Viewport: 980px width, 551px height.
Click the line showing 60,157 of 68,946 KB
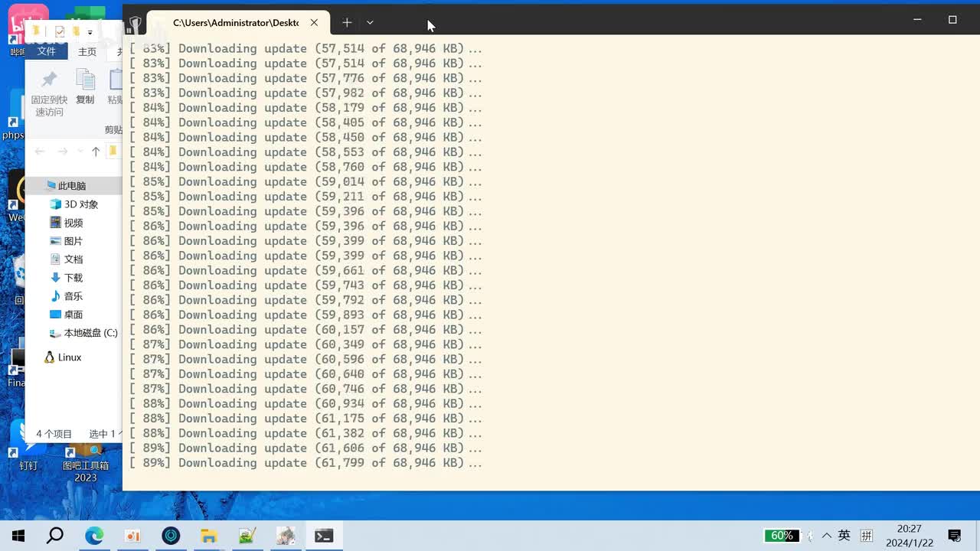(x=306, y=330)
